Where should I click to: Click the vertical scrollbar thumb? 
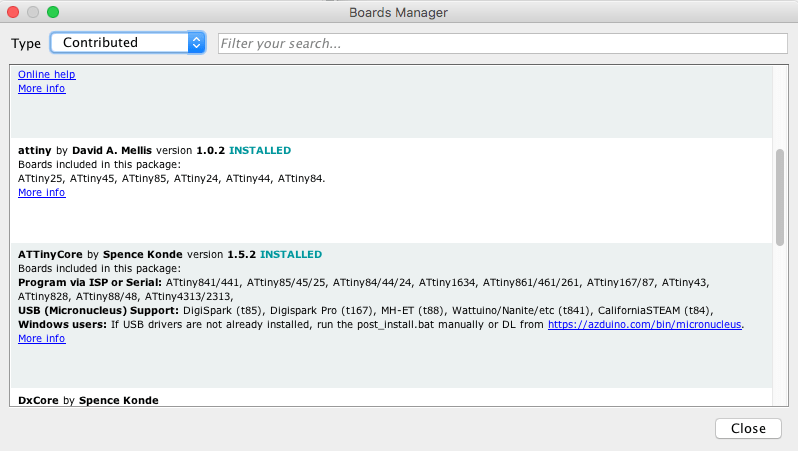pos(780,198)
